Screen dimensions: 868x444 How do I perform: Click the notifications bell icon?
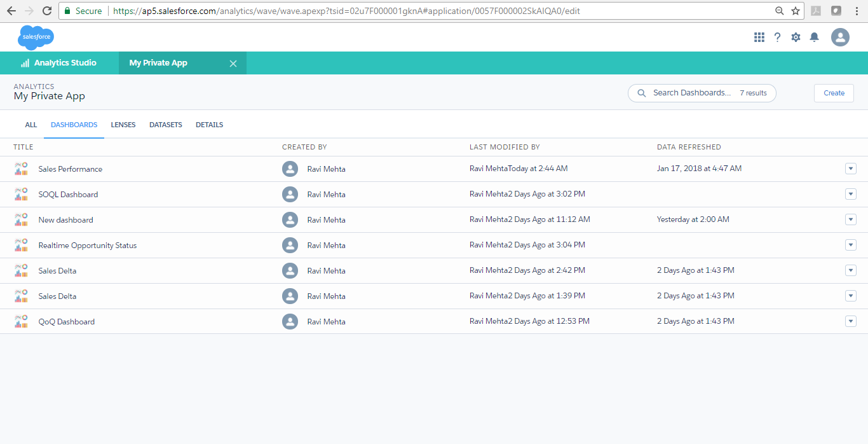coord(814,37)
